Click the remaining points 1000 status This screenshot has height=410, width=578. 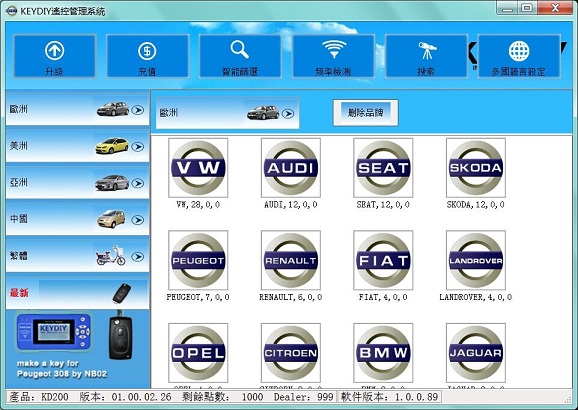coord(223,397)
